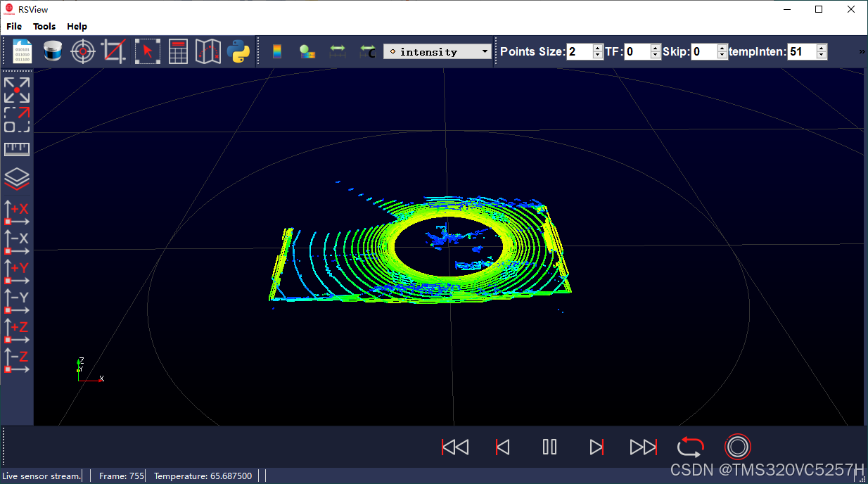Image resolution: width=868 pixels, height=484 pixels.
Task: Step back one frame
Action: 502,447
